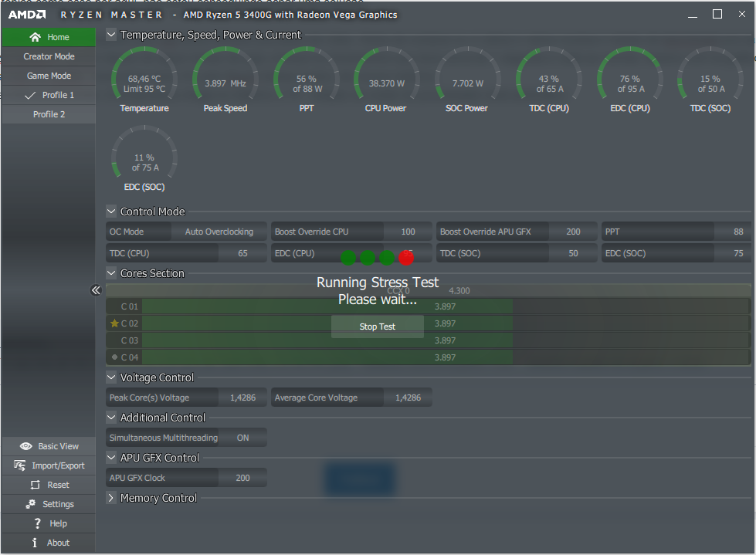
Task: Click PPT value 88 field
Action: [x=733, y=232]
